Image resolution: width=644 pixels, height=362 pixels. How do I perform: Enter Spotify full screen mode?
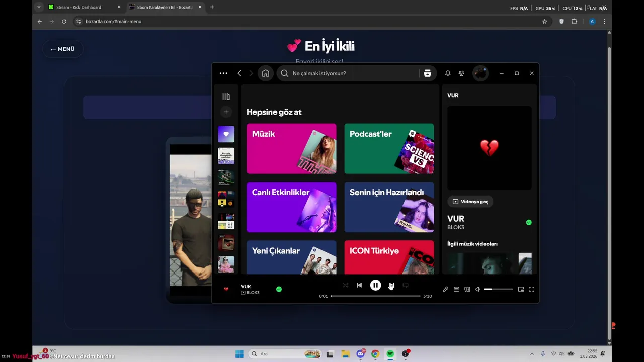tap(531, 289)
